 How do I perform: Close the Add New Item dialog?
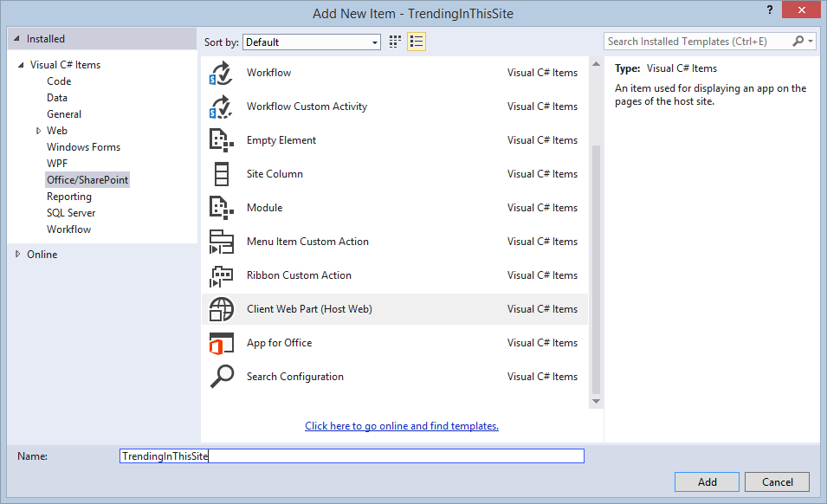click(x=801, y=10)
